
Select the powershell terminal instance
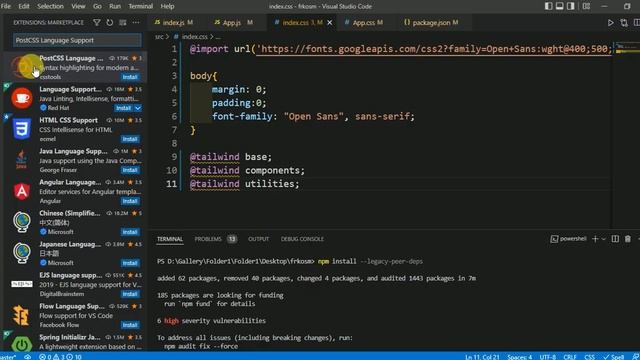point(568,239)
